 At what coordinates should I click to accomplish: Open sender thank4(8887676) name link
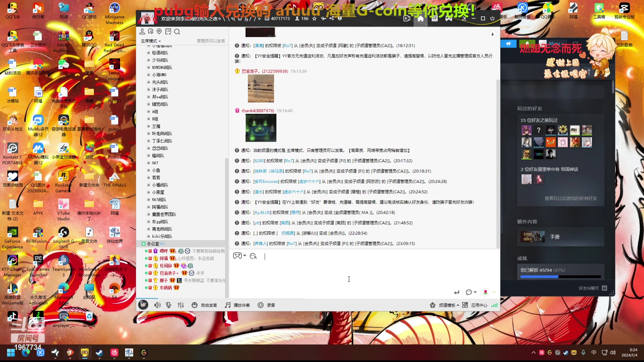tap(258, 111)
